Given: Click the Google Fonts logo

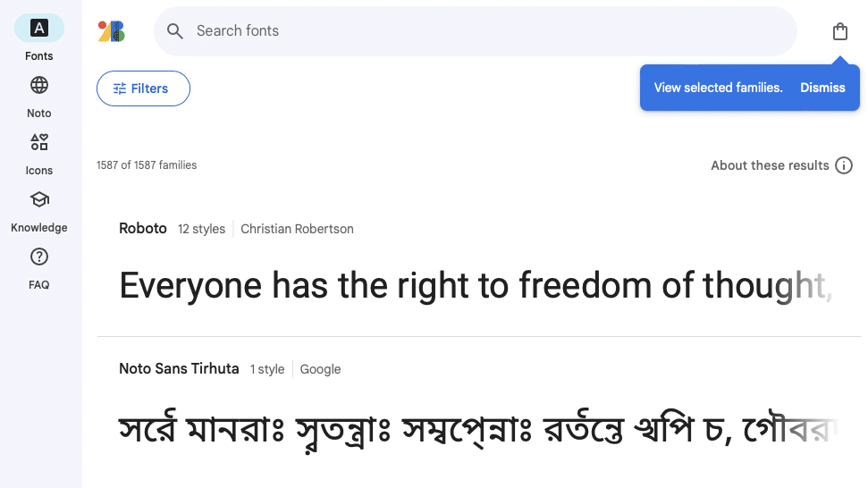Looking at the screenshot, I should [111, 31].
